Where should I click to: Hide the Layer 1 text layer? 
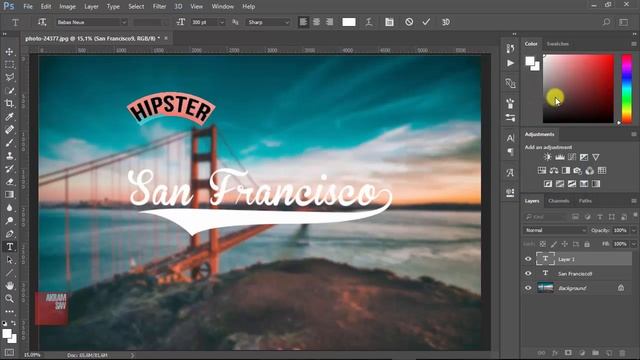tap(528, 259)
